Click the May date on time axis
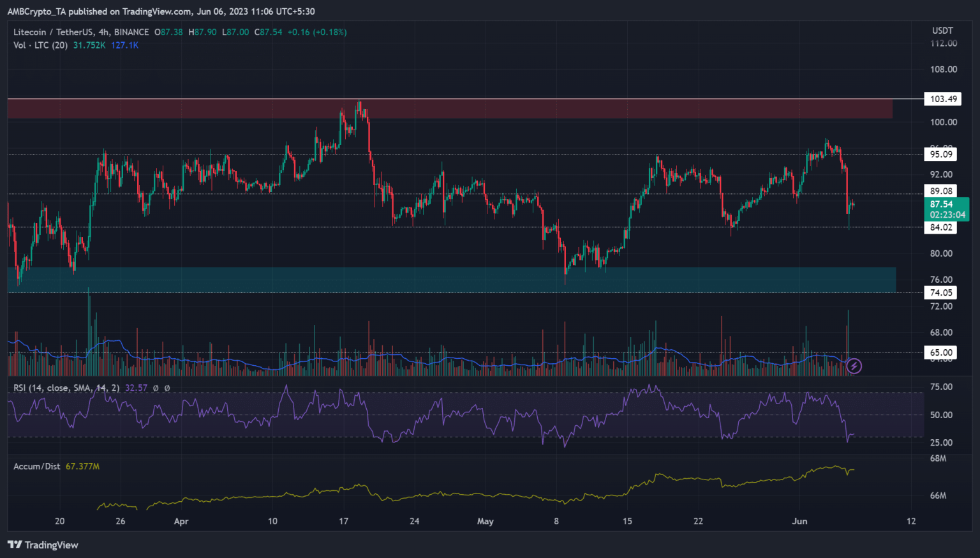The image size is (980, 558). click(x=486, y=521)
